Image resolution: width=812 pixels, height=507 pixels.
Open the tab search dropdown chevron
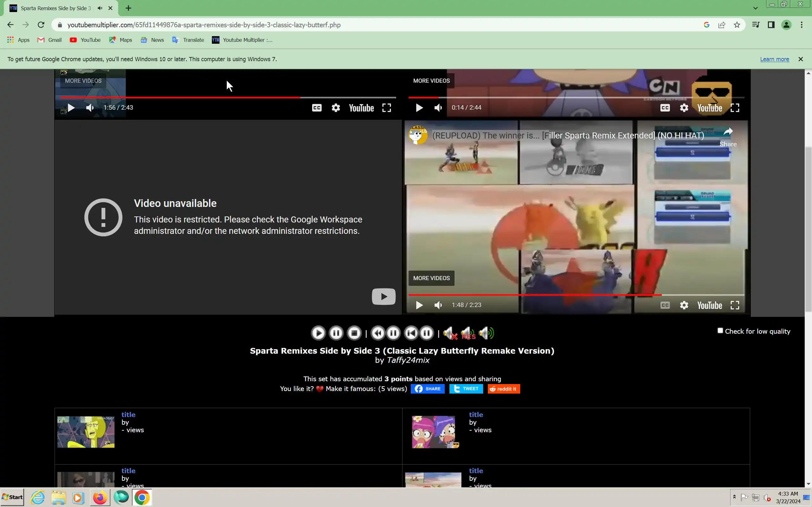755,8
